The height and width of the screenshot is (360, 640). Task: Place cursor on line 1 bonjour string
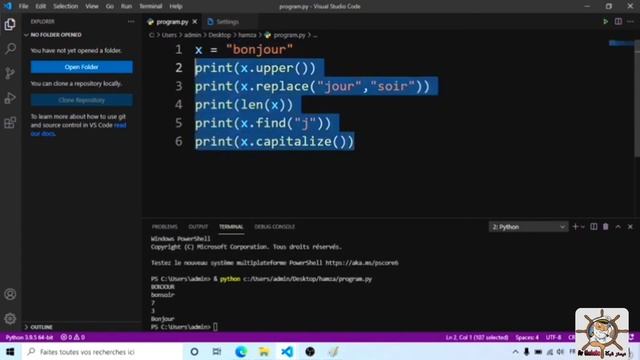(259, 49)
